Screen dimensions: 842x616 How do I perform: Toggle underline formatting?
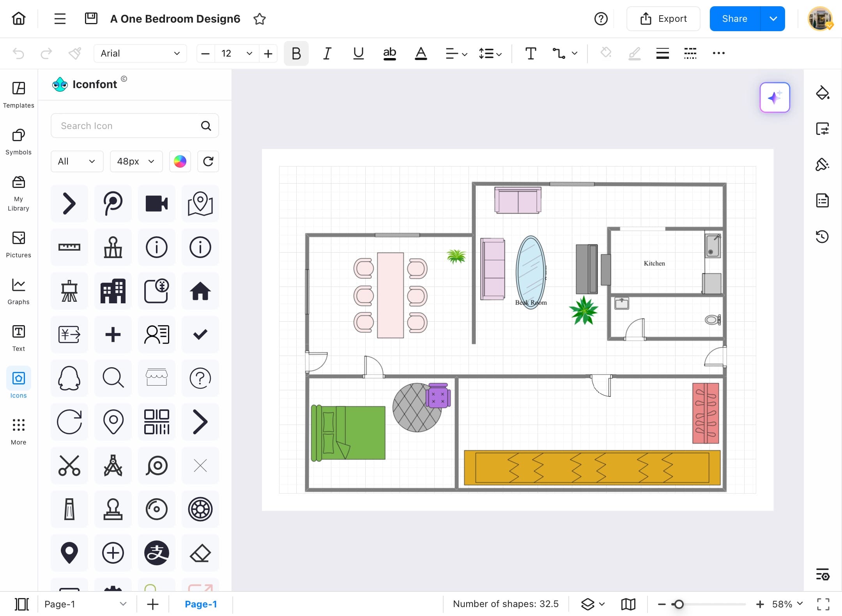coord(358,53)
